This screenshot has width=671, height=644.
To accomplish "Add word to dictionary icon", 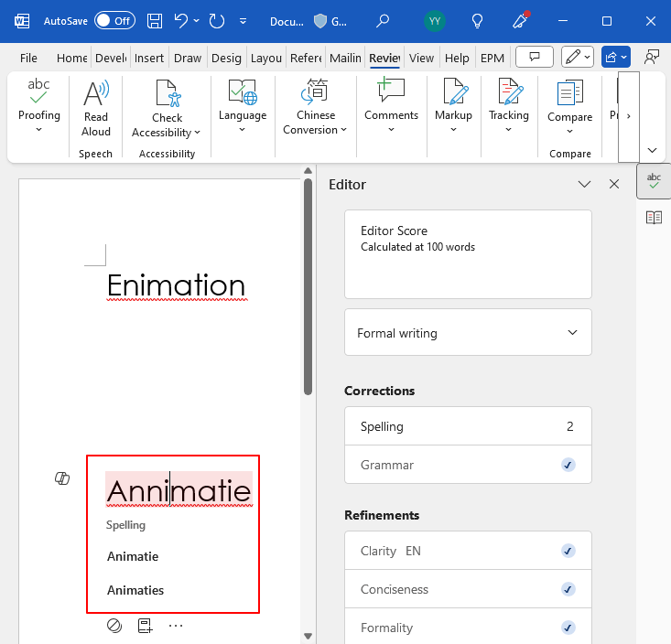I will (145, 626).
